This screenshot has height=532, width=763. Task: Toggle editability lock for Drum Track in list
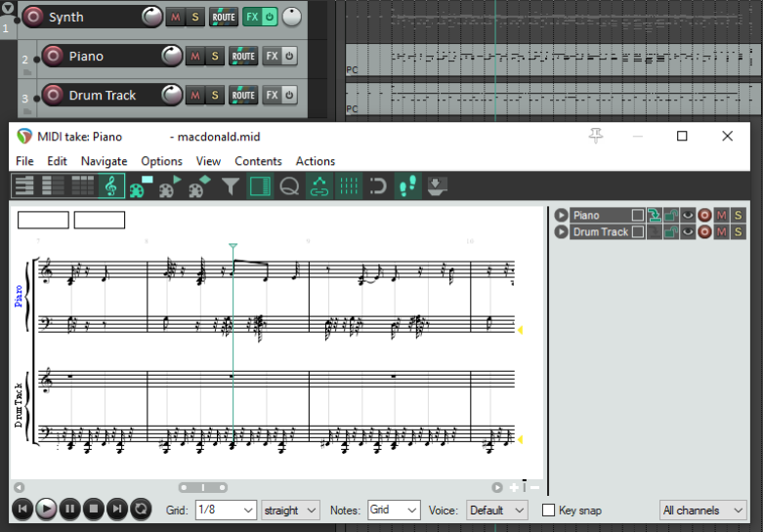click(670, 232)
